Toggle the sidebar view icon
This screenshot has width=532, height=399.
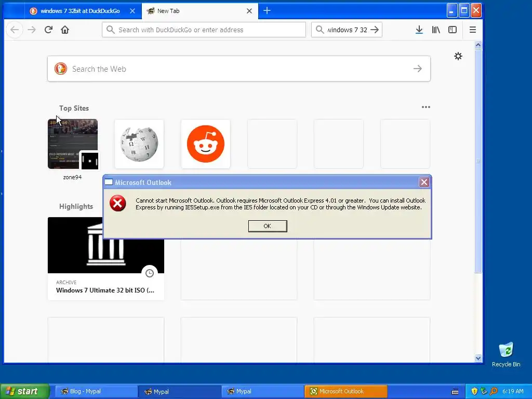(x=453, y=30)
